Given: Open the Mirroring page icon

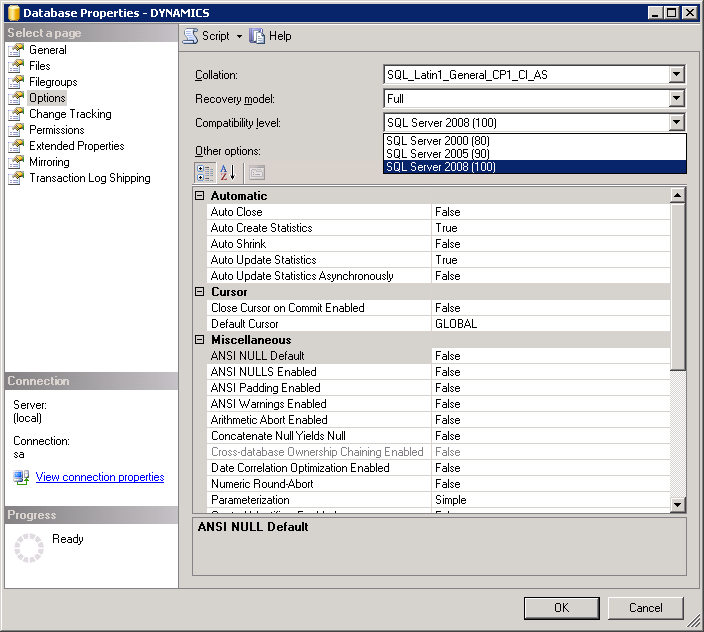Looking at the screenshot, I should [16, 162].
